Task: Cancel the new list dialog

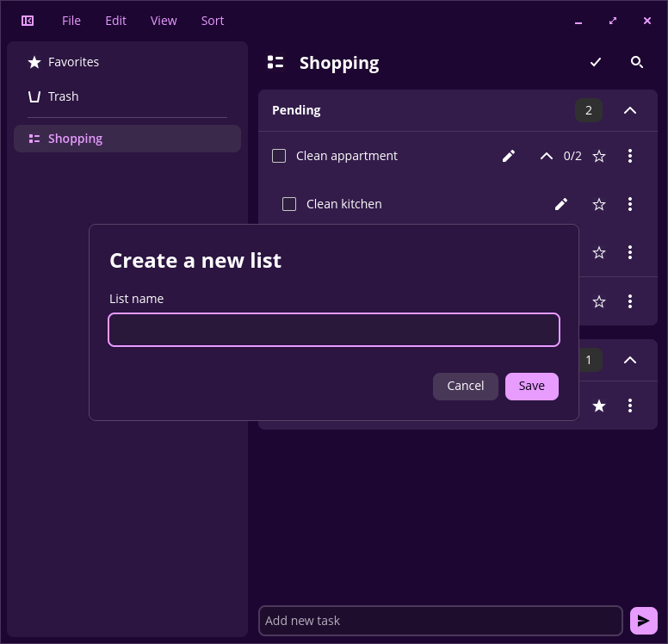Action: click(x=465, y=387)
